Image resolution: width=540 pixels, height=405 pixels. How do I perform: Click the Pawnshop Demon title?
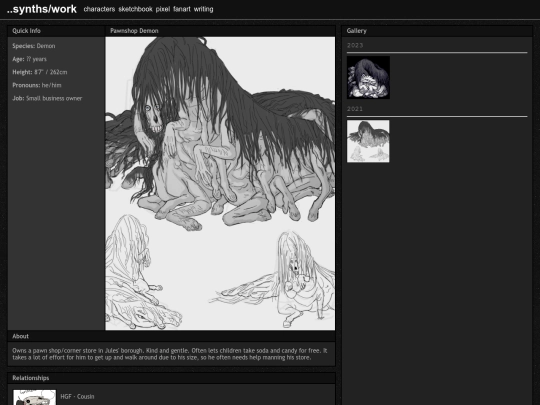[134, 31]
